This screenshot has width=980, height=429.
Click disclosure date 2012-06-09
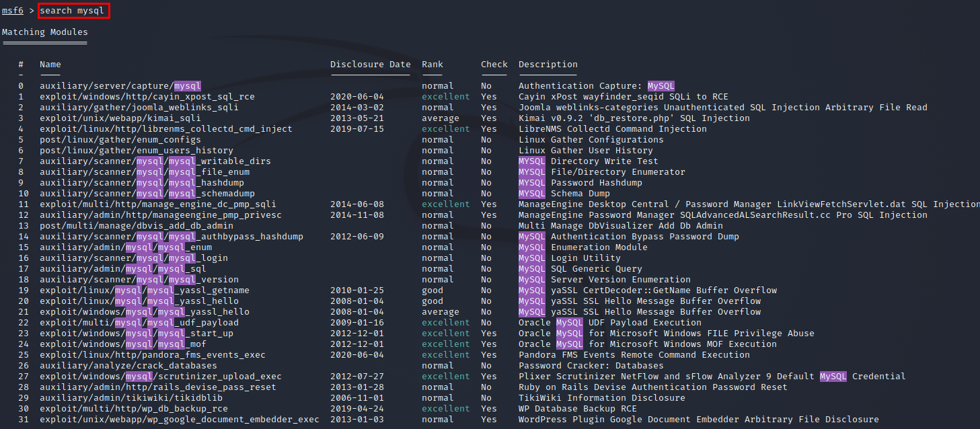click(357, 237)
